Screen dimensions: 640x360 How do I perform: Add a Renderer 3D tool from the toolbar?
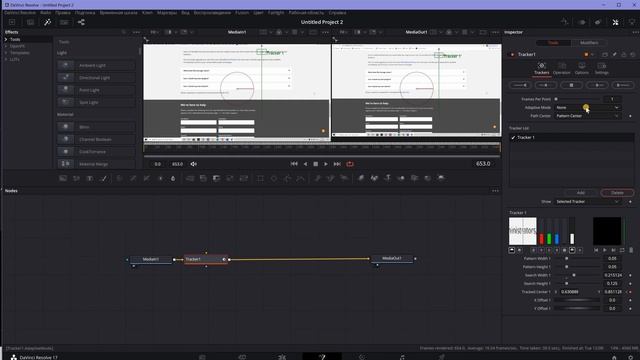pos(441,178)
